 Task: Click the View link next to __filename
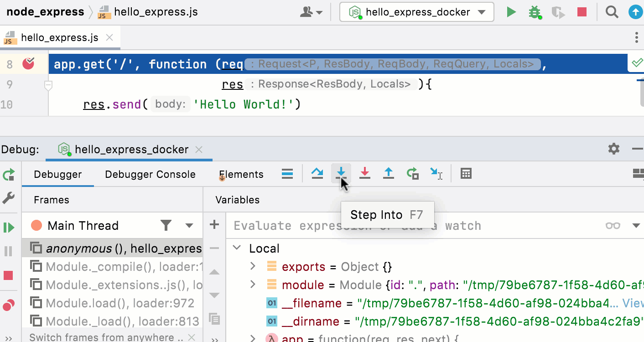click(x=633, y=303)
